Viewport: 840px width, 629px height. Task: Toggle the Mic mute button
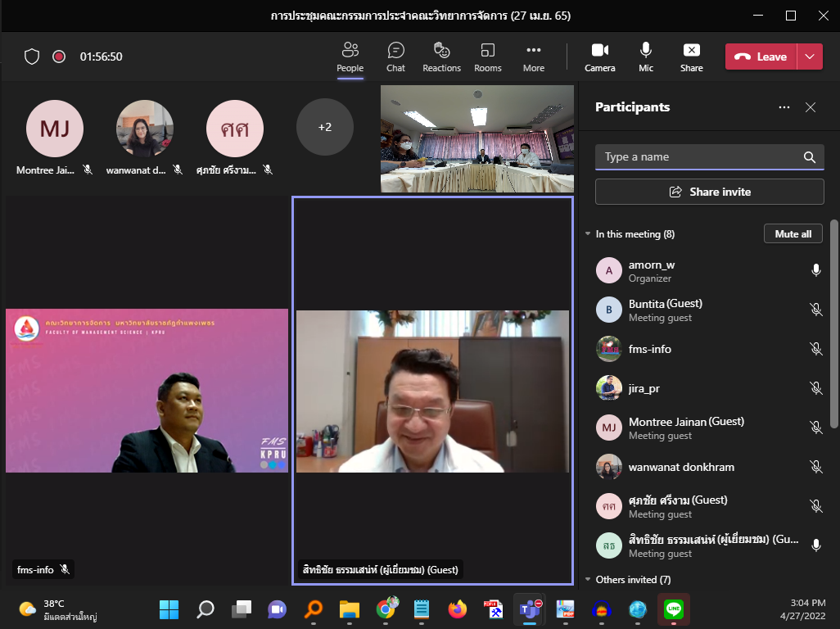pos(646,57)
